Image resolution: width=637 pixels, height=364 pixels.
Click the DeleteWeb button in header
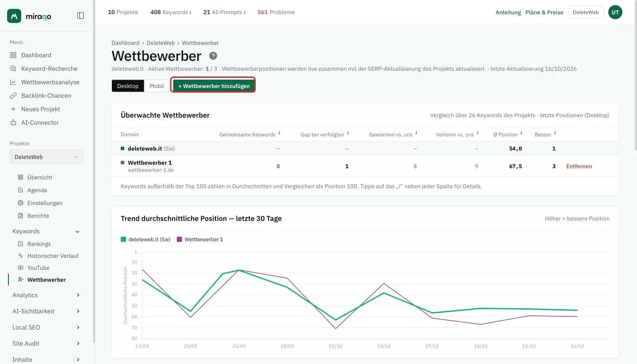coord(586,12)
